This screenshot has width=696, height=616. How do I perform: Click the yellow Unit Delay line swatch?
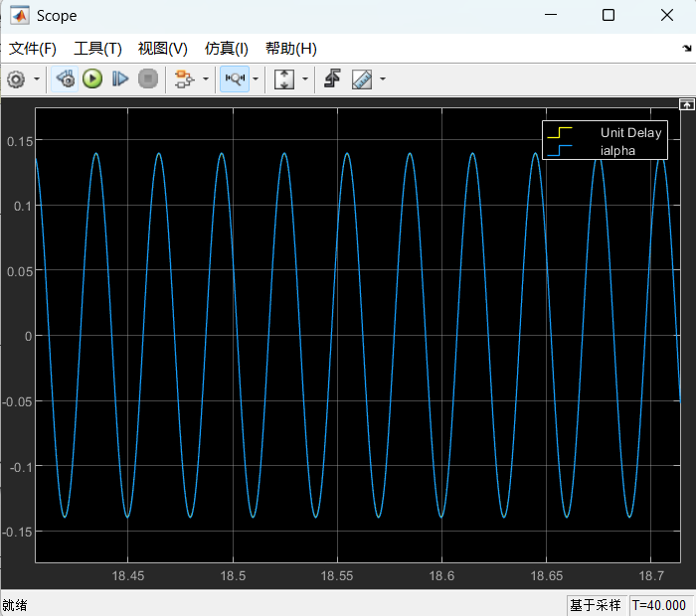point(560,132)
